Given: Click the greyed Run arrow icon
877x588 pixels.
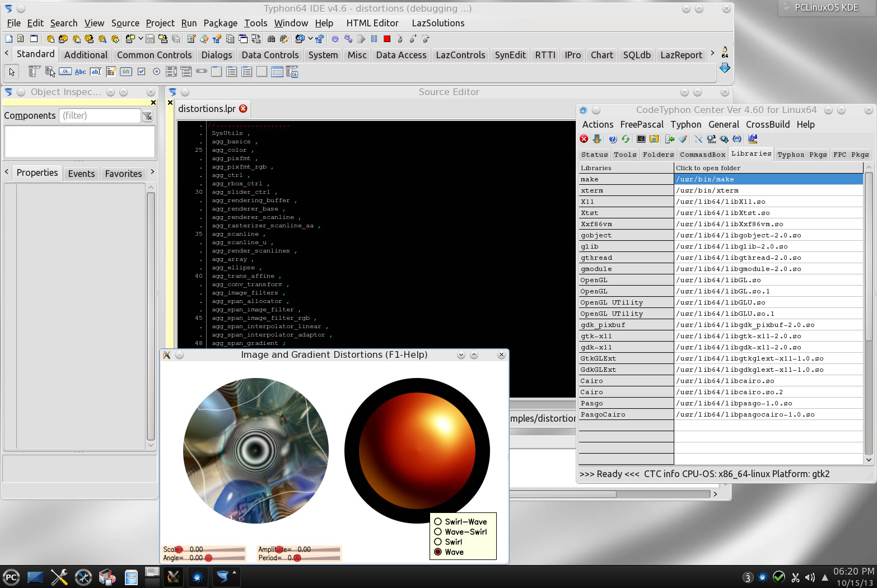Looking at the screenshot, I should 361,39.
